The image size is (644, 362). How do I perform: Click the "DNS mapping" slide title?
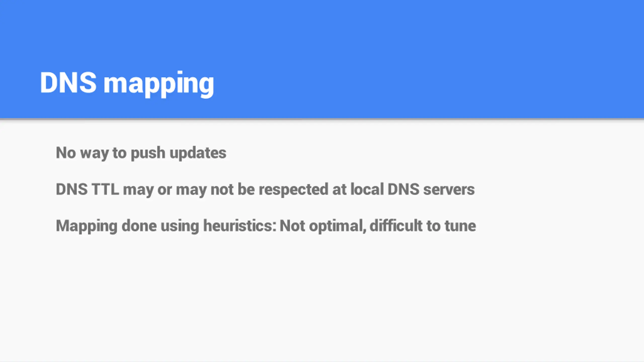click(127, 83)
